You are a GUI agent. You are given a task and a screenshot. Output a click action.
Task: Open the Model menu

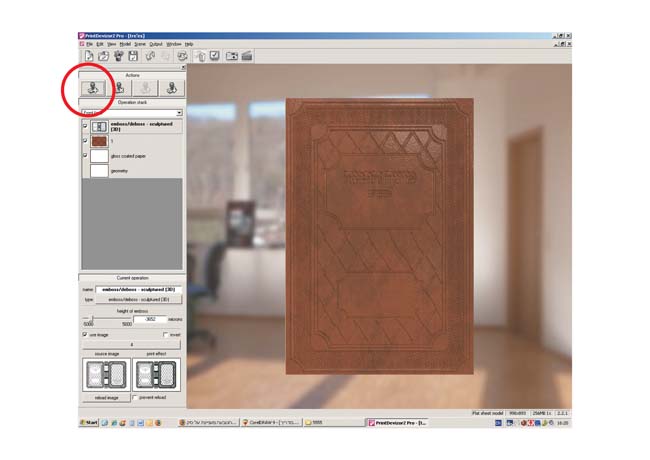[125, 44]
